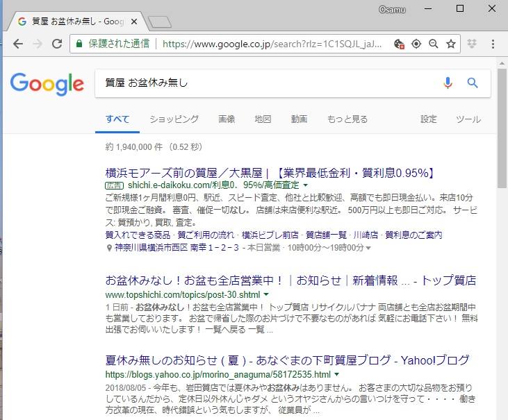Expand dropdown arrow next to topshichi.com URL

click(x=266, y=294)
